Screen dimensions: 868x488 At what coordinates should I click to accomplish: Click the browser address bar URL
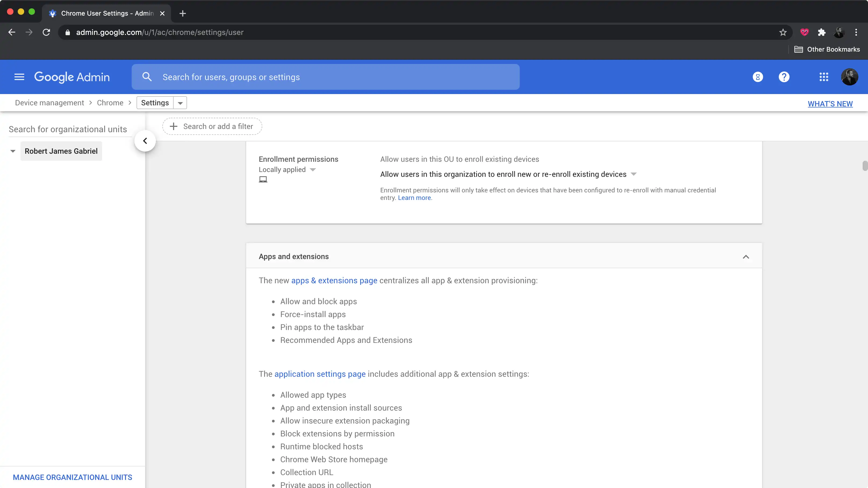point(160,32)
